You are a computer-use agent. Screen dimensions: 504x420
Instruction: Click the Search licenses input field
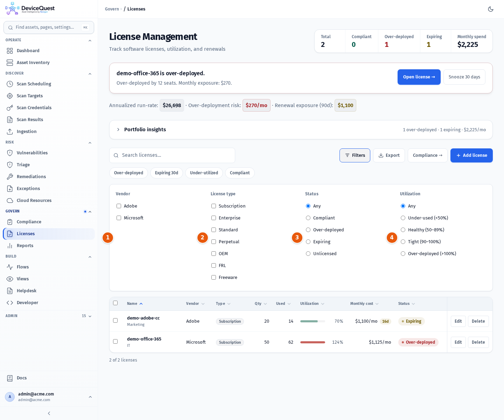pos(172,155)
